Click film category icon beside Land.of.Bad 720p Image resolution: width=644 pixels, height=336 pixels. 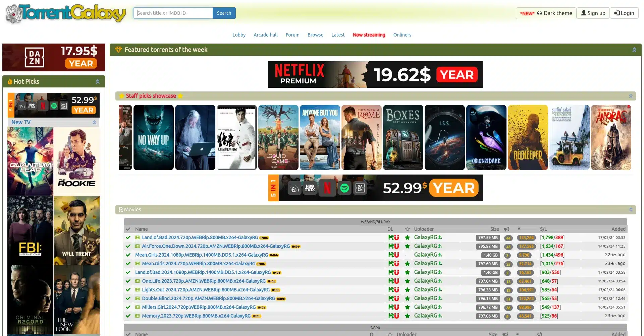coord(138,238)
